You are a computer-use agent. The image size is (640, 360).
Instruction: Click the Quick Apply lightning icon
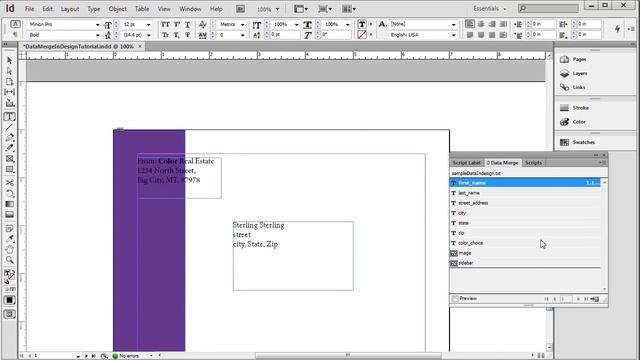tap(618, 29)
